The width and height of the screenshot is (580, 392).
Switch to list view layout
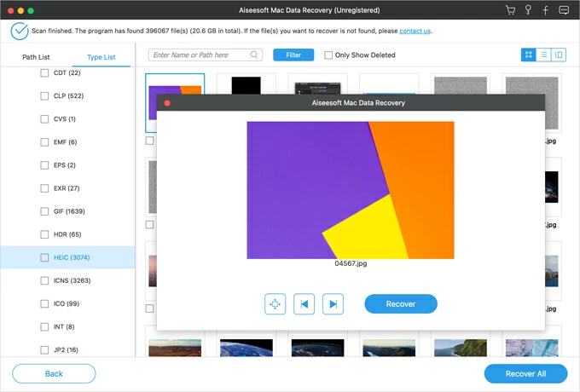tap(544, 55)
